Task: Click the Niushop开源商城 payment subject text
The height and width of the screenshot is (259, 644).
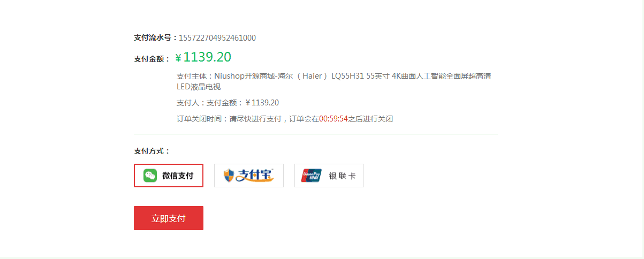Action: click(245, 76)
